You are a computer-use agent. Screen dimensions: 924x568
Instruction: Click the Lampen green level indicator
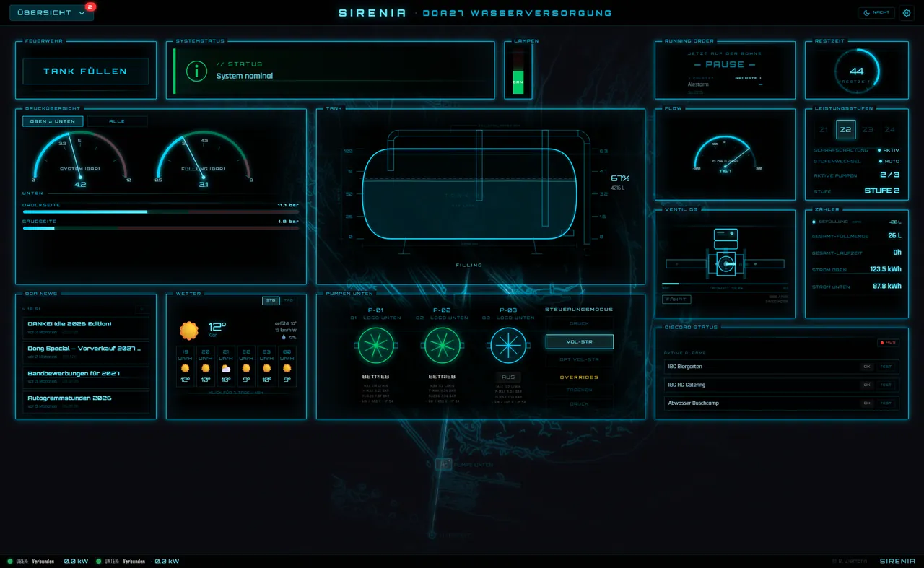[x=518, y=82]
